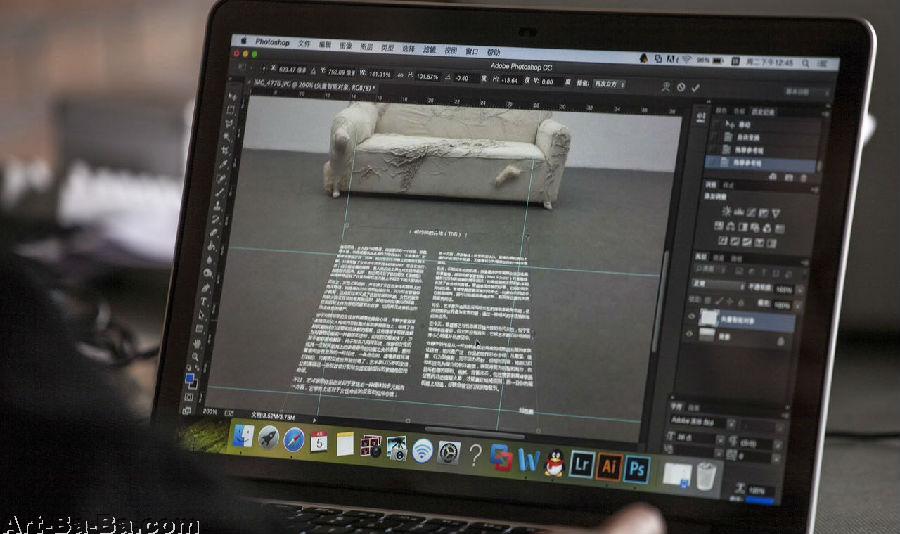Open the layer fill dropdown arrow
This screenshot has width=900, height=534.
pos(798,305)
